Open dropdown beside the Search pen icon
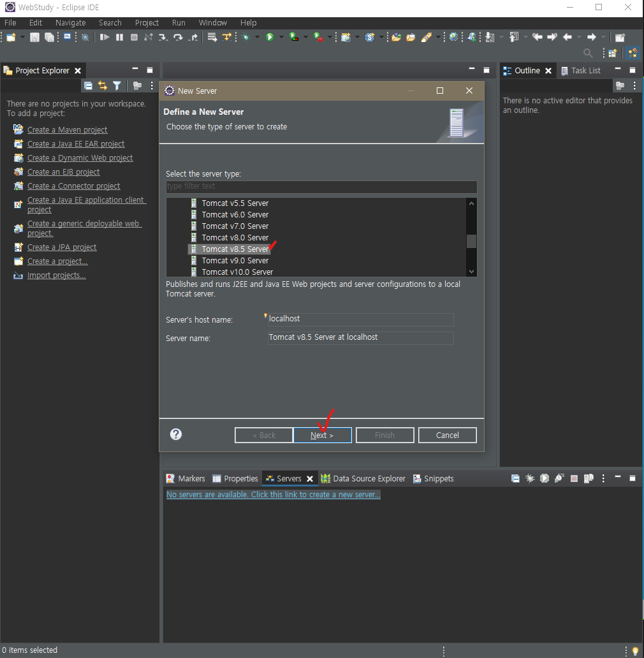Viewport: 644px width, 658px height. (x=438, y=38)
